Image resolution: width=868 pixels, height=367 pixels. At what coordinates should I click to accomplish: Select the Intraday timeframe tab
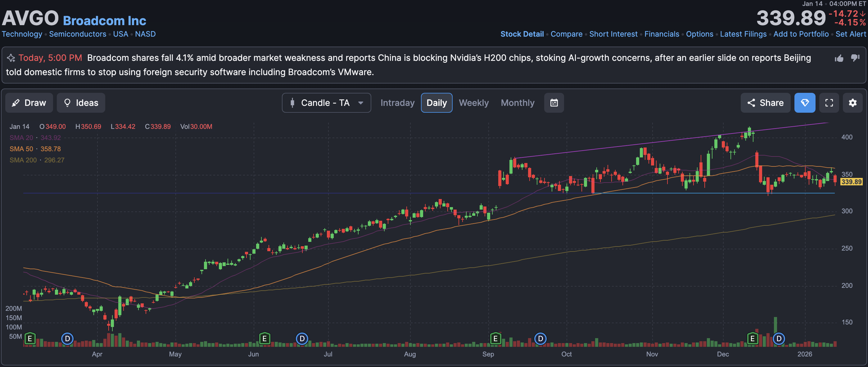point(397,103)
